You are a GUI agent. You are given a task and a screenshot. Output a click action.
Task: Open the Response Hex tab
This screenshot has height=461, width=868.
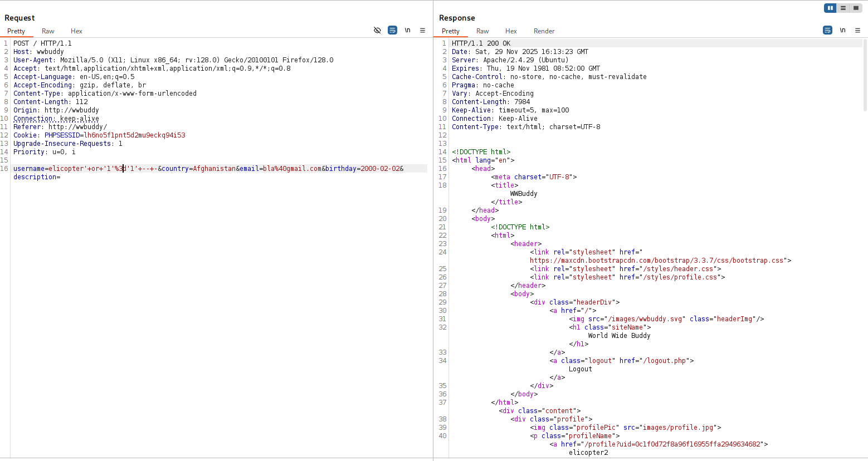(511, 31)
